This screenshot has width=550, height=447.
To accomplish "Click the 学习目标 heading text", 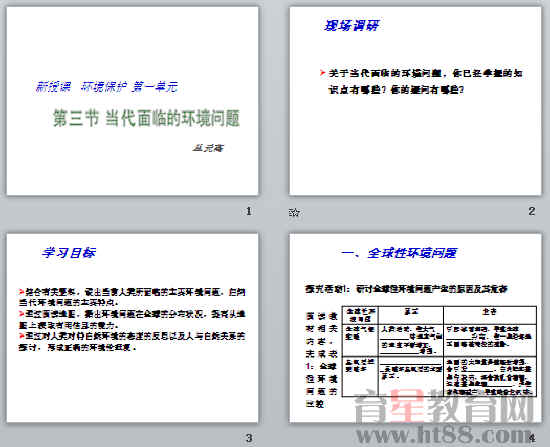I will point(69,253).
